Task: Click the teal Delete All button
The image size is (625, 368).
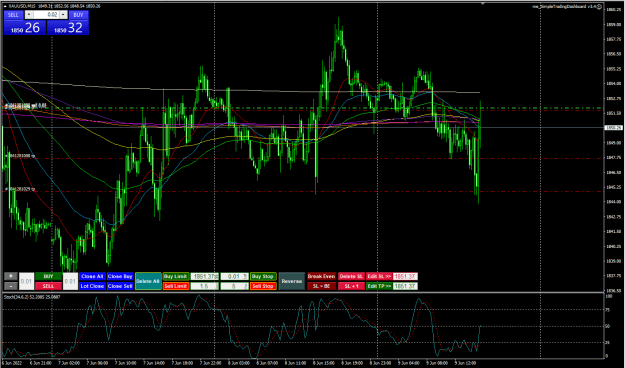Action: coord(148,281)
